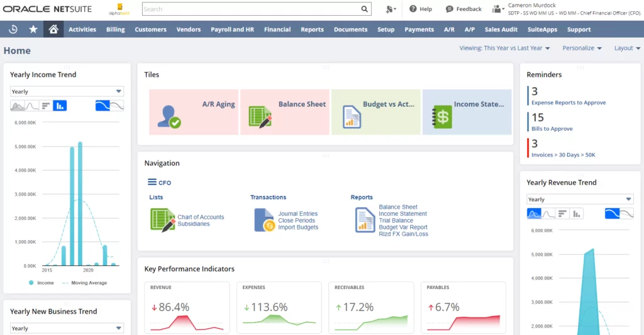This screenshot has height=335, width=644.
Task: Select column chart type in Yearly Revenue Trend
Action: pyautogui.click(x=576, y=214)
